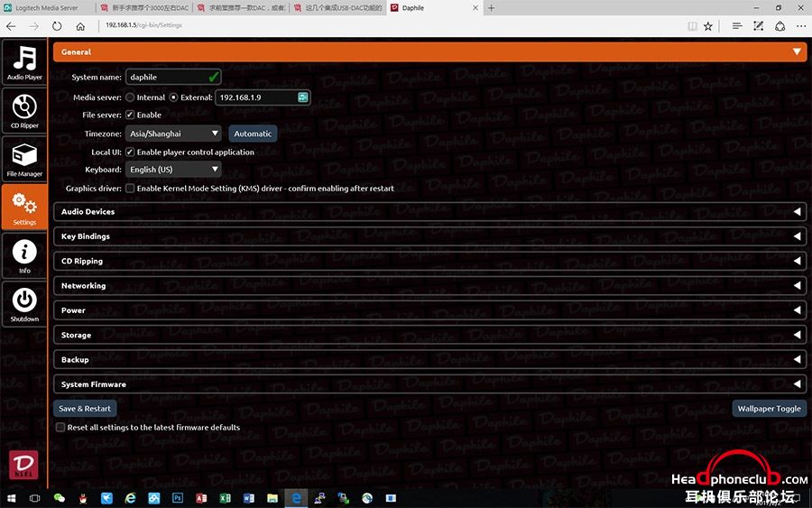Collapse the General section
The width and height of the screenshot is (812, 508).
429,51
